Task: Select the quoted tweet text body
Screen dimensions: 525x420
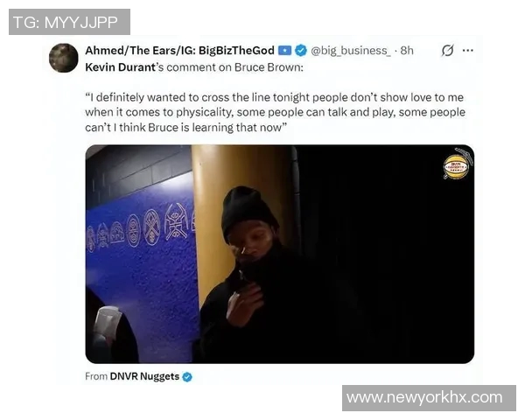Action: pyautogui.click(x=275, y=112)
